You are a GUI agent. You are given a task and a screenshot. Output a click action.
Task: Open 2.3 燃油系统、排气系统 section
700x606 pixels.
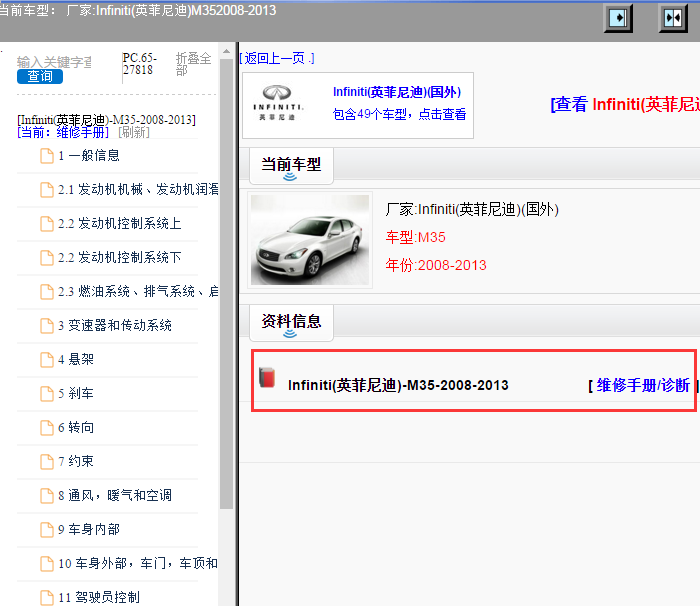(x=138, y=291)
